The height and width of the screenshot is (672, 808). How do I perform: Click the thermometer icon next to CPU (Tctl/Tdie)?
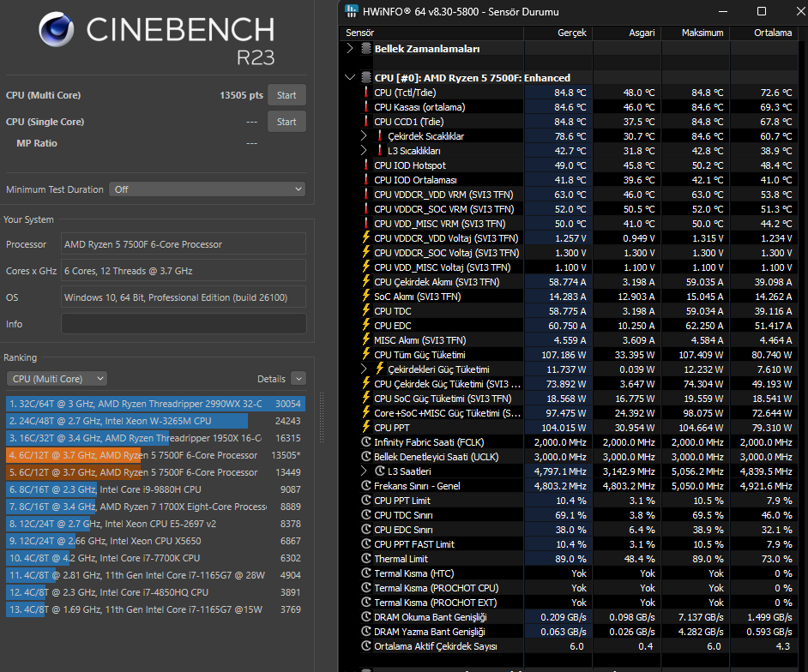coord(366,93)
